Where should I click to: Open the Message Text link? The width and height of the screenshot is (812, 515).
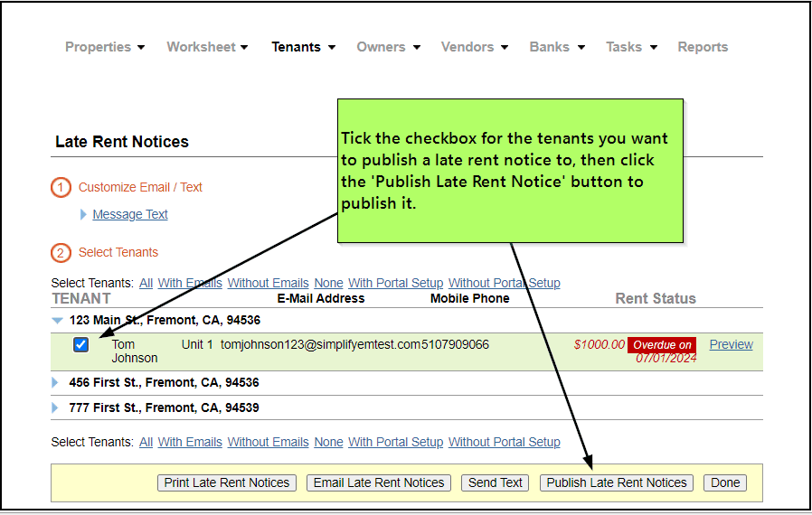130,215
